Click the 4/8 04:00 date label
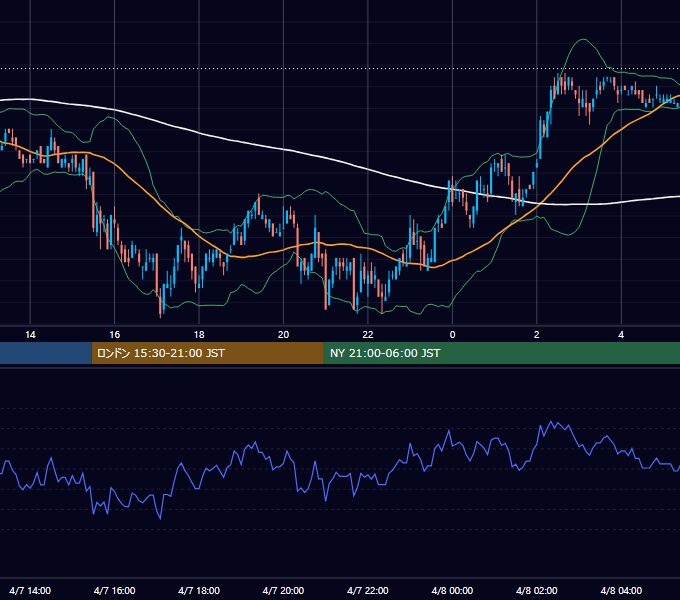680x600 pixels. pyautogui.click(x=621, y=590)
